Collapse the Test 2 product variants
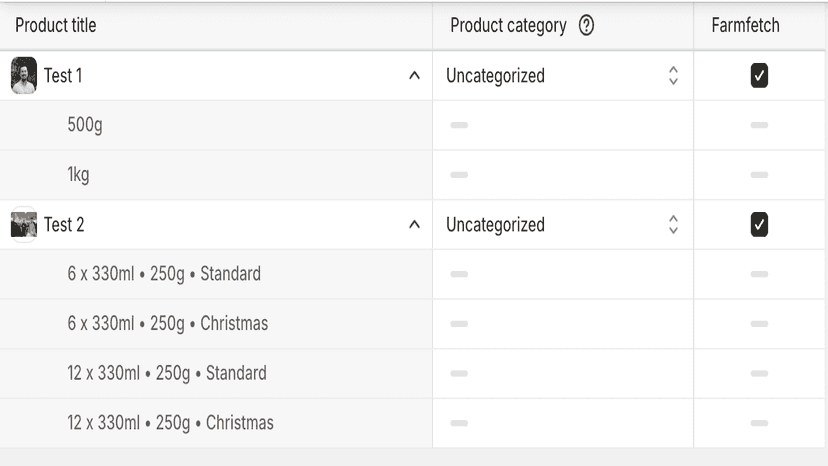This screenshot has width=828, height=466. (x=415, y=225)
